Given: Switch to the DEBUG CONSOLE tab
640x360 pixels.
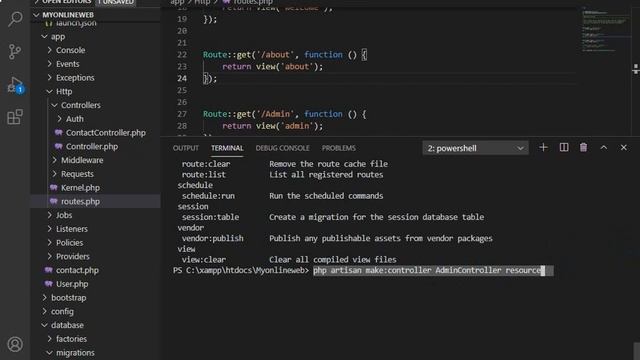Looking at the screenshot, I should point(282,148).
